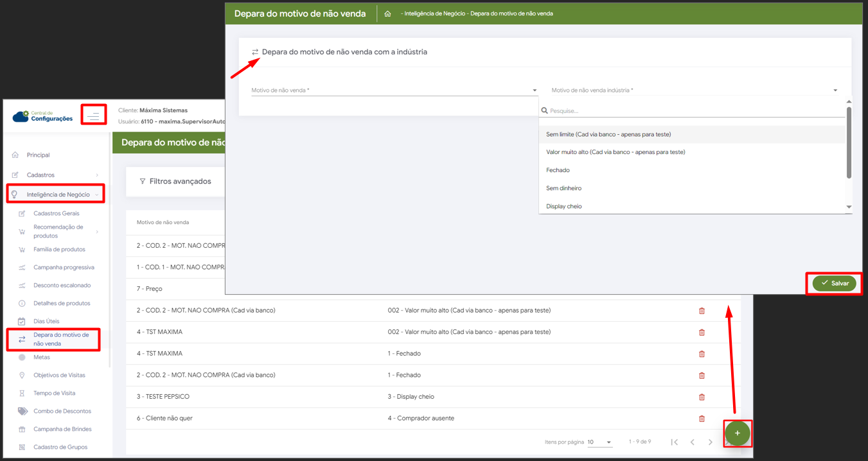Click the home icon in breadcrumb
Viewport: 868px width, 461px height.
pos(387,13)
